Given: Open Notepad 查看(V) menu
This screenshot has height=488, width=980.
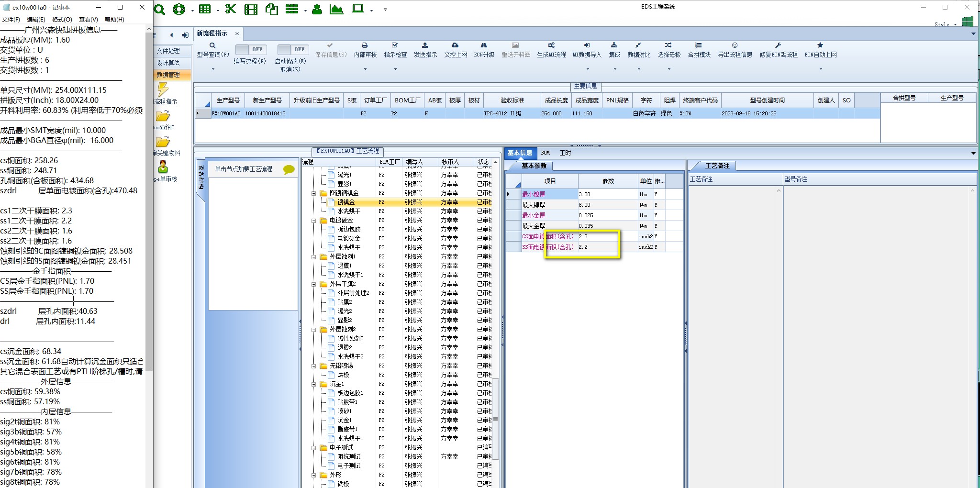Looking at the screenshot, I should click(88, 20).
